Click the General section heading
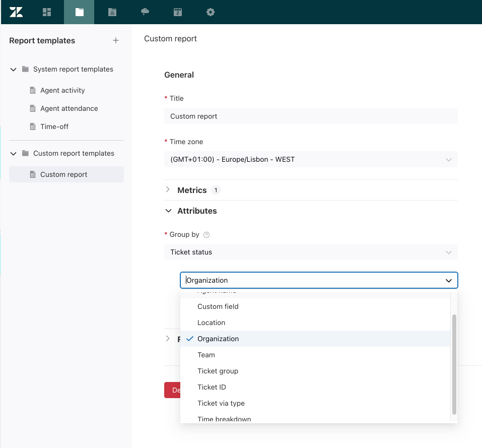482x448 pixels. (179, 75)
